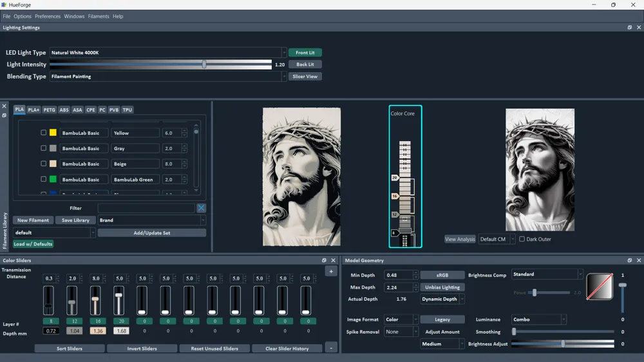
Task: Open the Filaments menu
Action: coord(99,17)
